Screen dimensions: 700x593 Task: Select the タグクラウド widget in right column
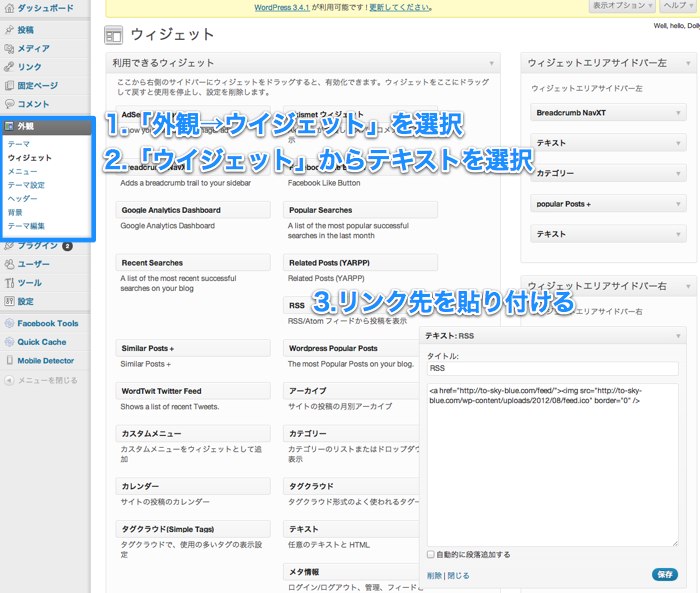pyautogui.click(x=351, y=486)
